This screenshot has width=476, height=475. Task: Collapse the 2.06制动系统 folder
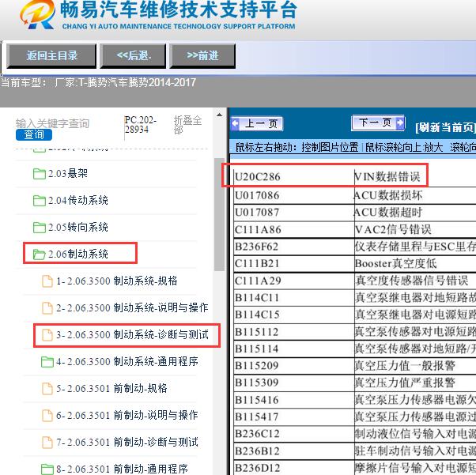[x=78, y=254]
